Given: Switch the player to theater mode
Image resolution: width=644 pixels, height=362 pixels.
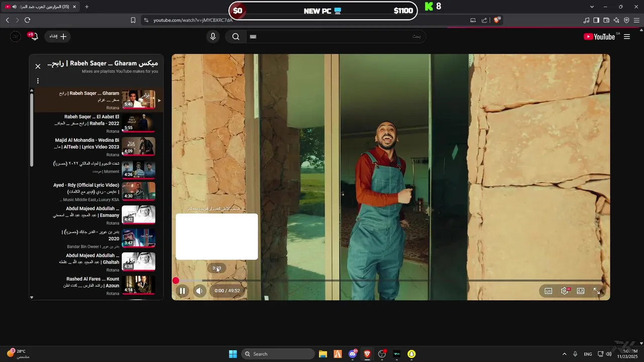Looking at the screenshot, I should pyautogui.click(x=581, y=291).
